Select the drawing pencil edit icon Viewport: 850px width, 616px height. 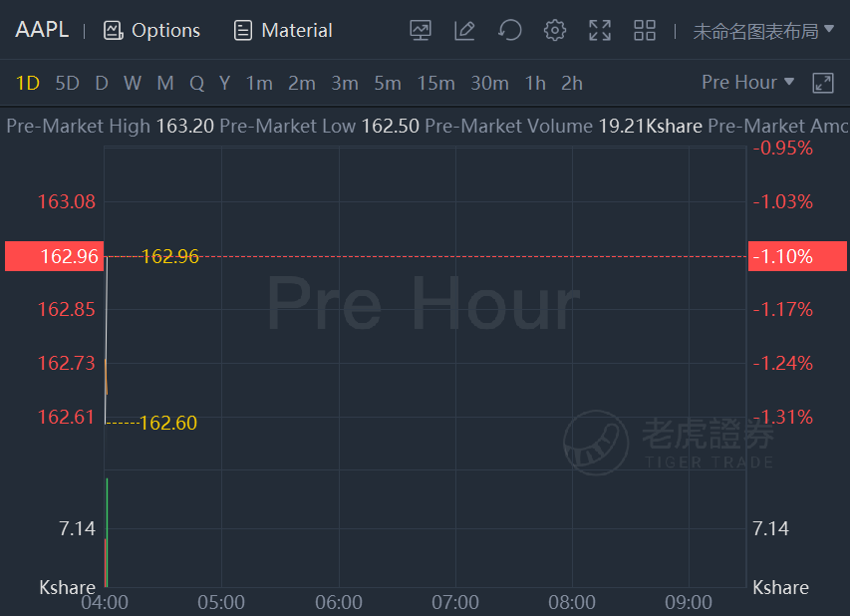464,30
